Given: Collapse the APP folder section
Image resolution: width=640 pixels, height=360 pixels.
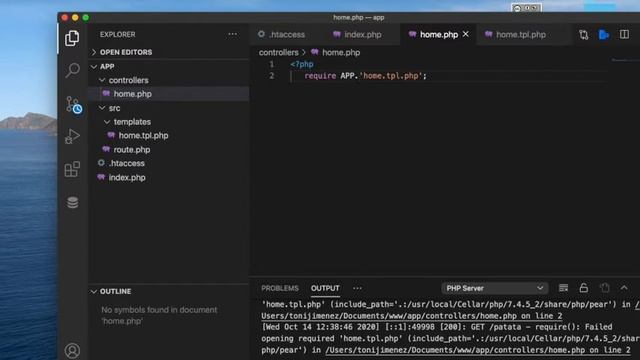Looking at the screenshot, I should click(168, 67).
